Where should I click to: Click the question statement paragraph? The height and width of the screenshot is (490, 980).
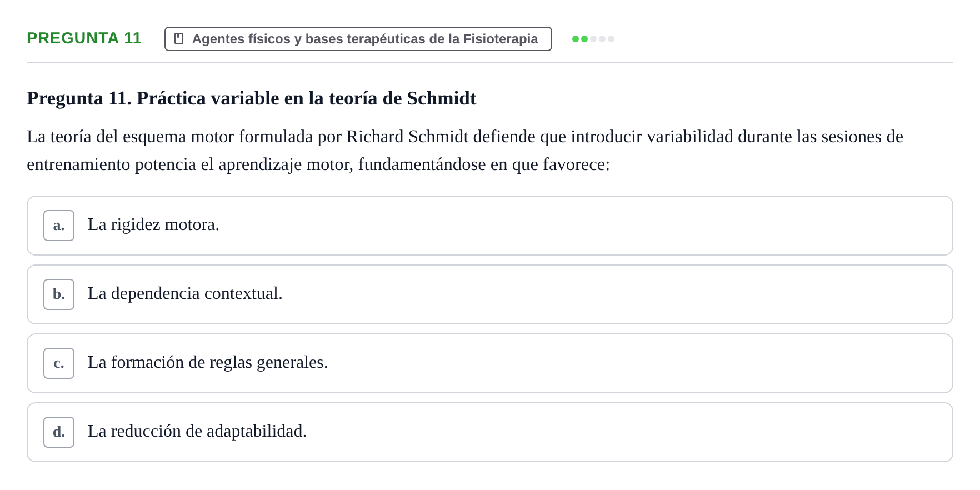(x=465, y=151)
